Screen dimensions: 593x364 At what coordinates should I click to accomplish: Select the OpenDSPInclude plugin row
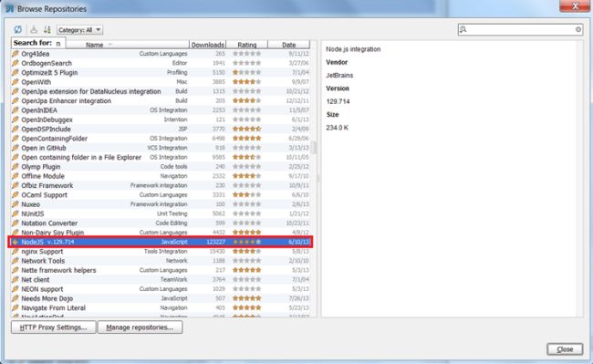tap(161, 129)
